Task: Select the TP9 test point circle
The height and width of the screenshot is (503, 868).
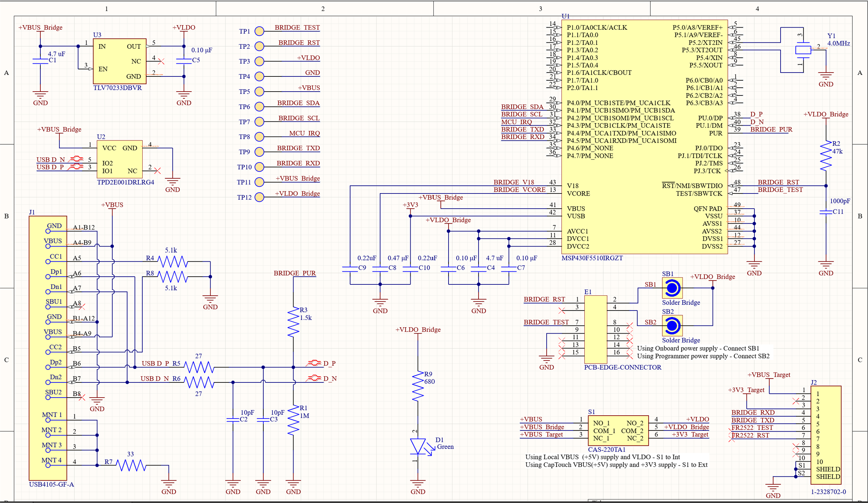Action: tap(259, 152)
